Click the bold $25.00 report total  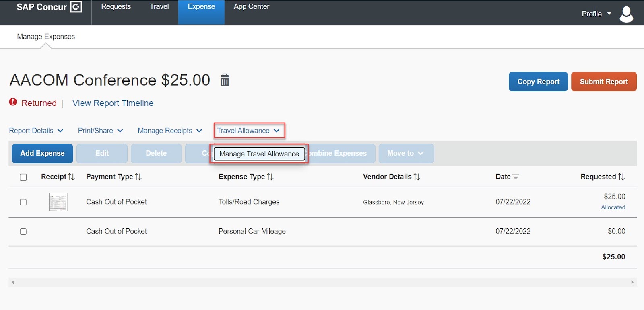tap(613, 257)
